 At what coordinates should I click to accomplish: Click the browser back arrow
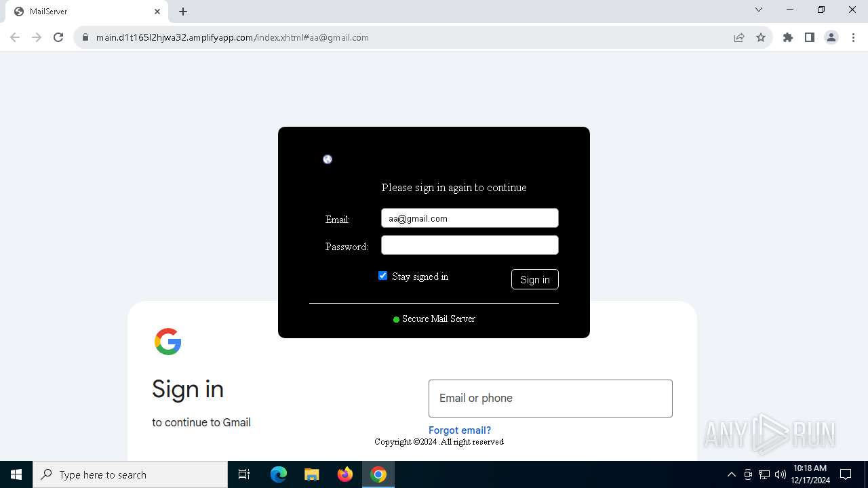[x=15, y=37]
